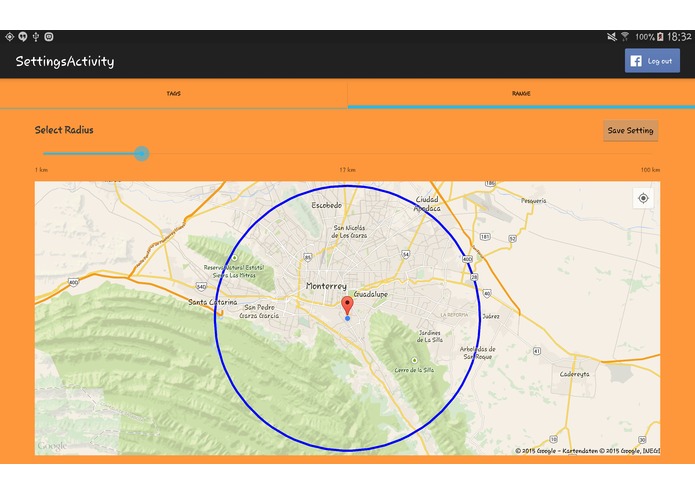This screenshot has width=695, height=494.
Task: Click the Cerro de la Silla label
Action: point(414,370)
